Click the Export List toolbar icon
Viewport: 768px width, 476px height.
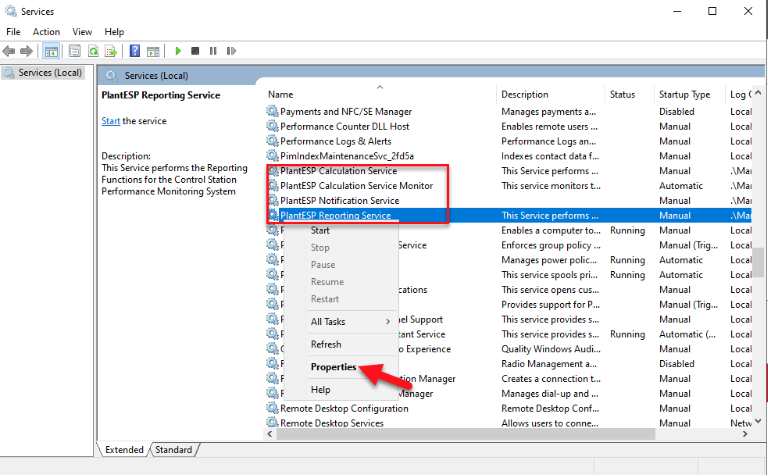click(x=111, y=51)
